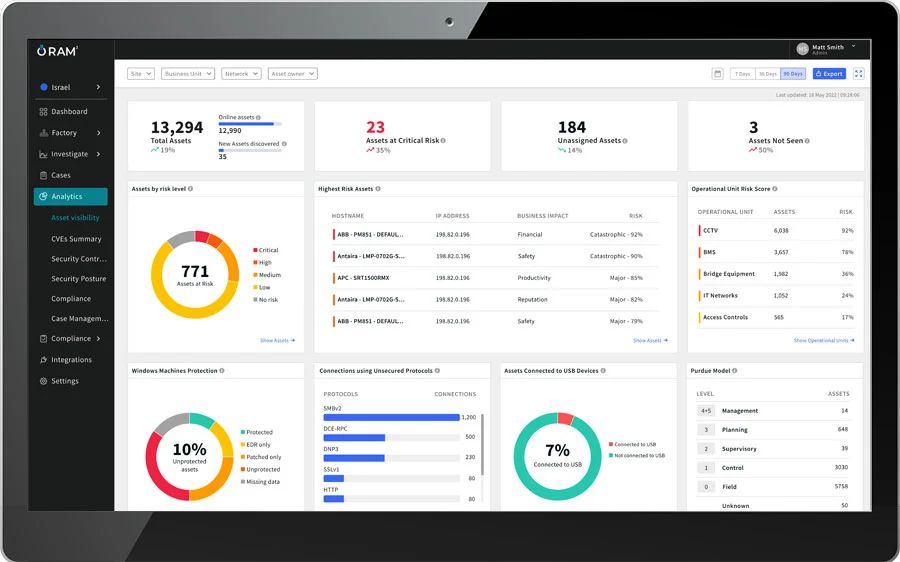Click info icon beside Windows Machines Protection
The width and height of the screenshot is (900, 562).
222,371
